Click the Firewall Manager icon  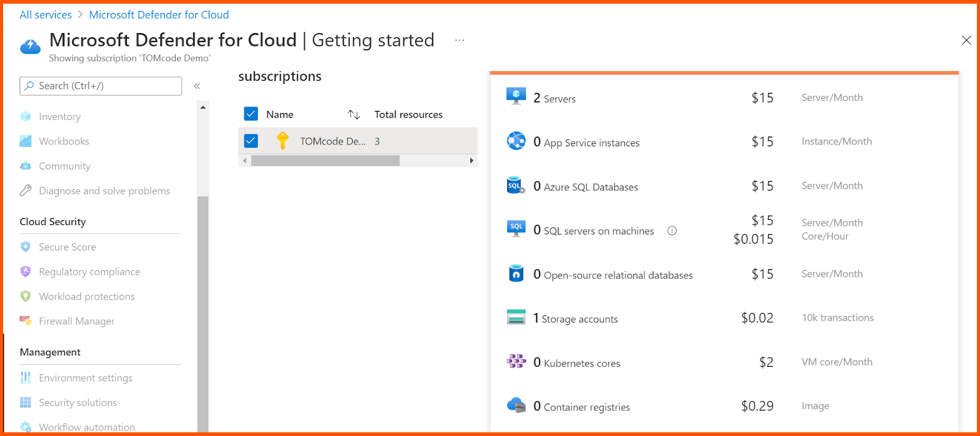point(25,321)
